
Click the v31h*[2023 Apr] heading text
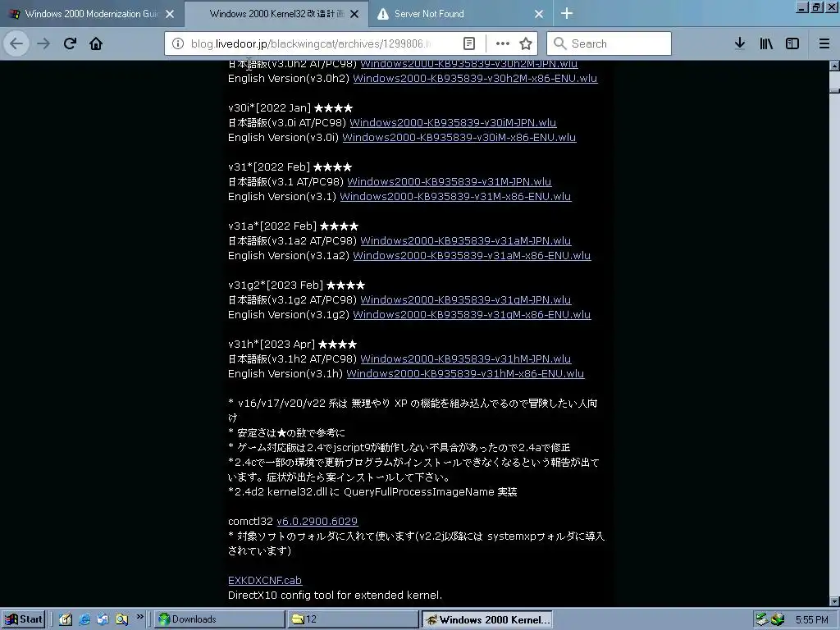(293, 345)
